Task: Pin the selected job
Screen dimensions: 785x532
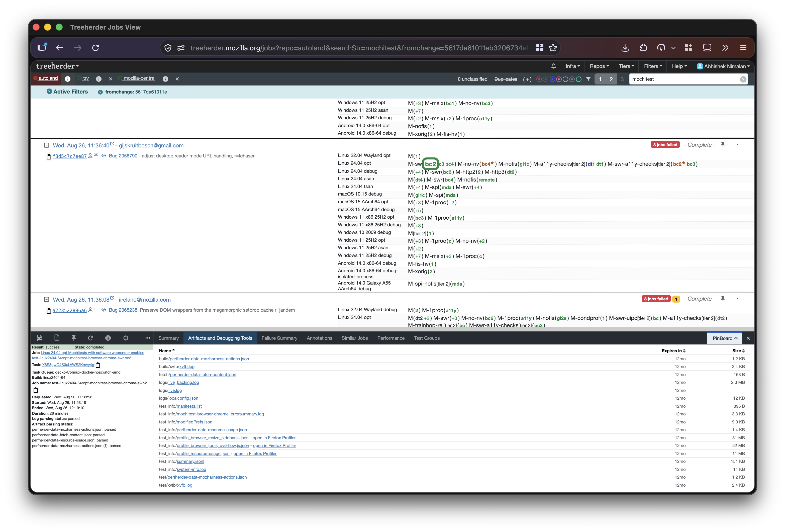Action: 74,338
